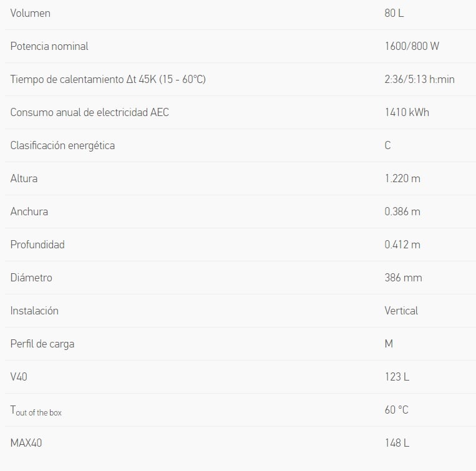
Task: Click the Clasificación energética label
Action: tap(62, 146)
